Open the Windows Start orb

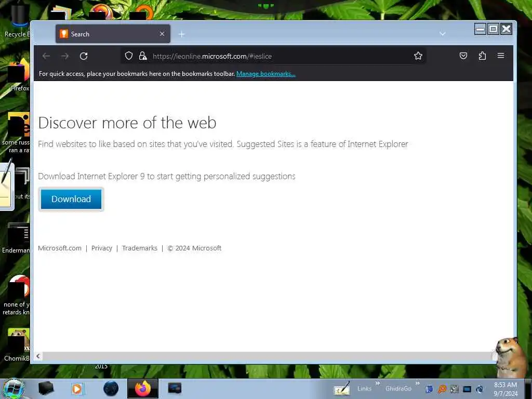13,389
